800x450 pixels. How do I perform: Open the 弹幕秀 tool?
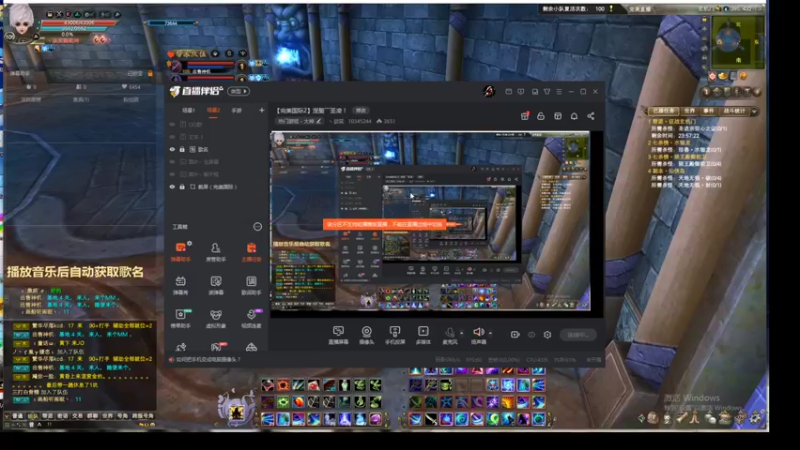181,285
